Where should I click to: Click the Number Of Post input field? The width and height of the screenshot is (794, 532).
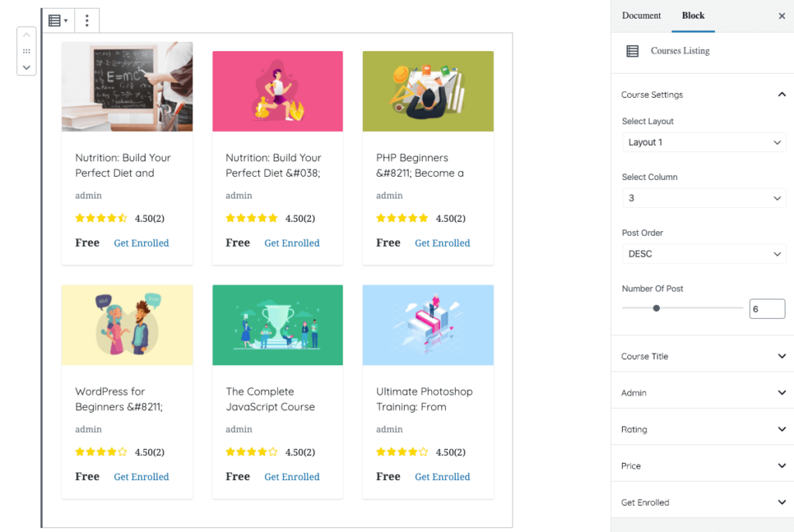pos(767,308)
